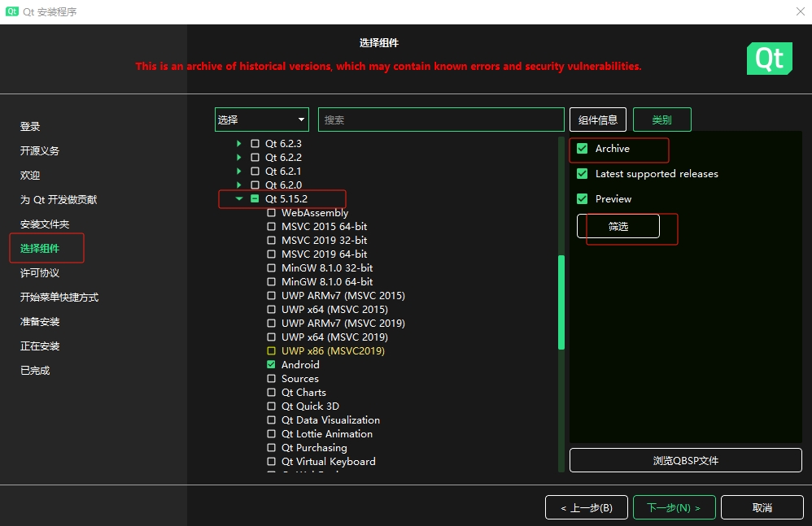Check UWP ARMv7 (MSVC 2015)

click(271, 296)
